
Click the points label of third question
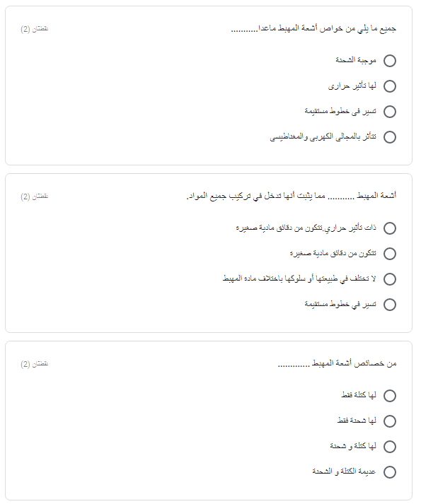pos(35,364)
